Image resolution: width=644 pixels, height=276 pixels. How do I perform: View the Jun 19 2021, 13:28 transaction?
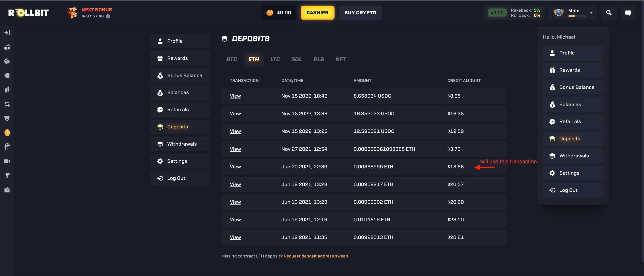pyautogui.click(x=235, y=184)
